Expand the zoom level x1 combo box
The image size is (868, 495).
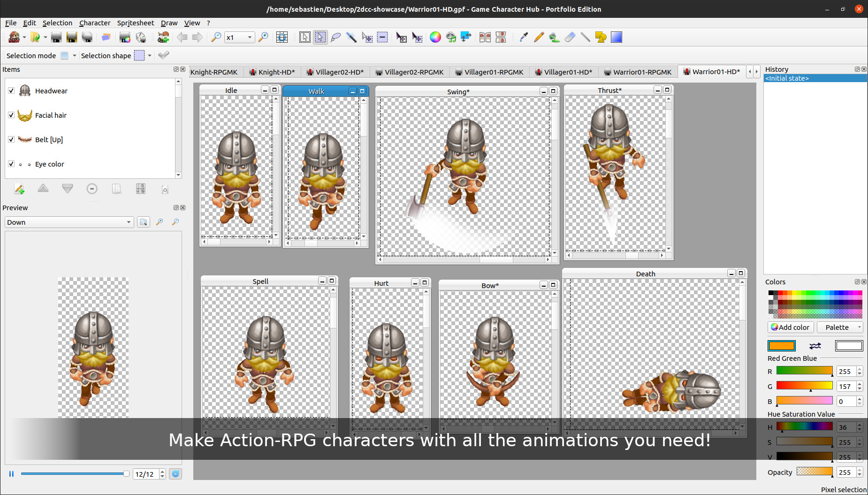[x=251, y=37]
